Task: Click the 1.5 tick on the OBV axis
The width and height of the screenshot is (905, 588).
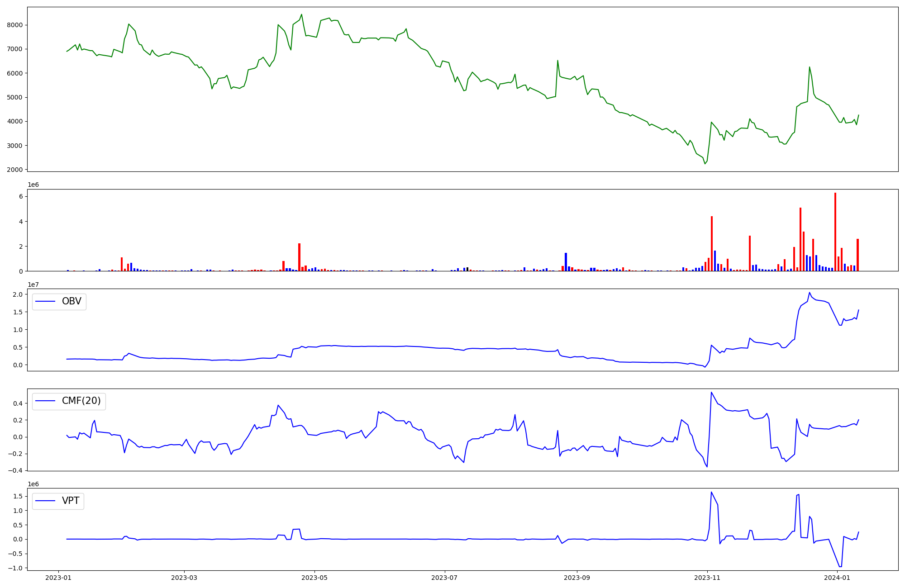Action: (18, 312)
